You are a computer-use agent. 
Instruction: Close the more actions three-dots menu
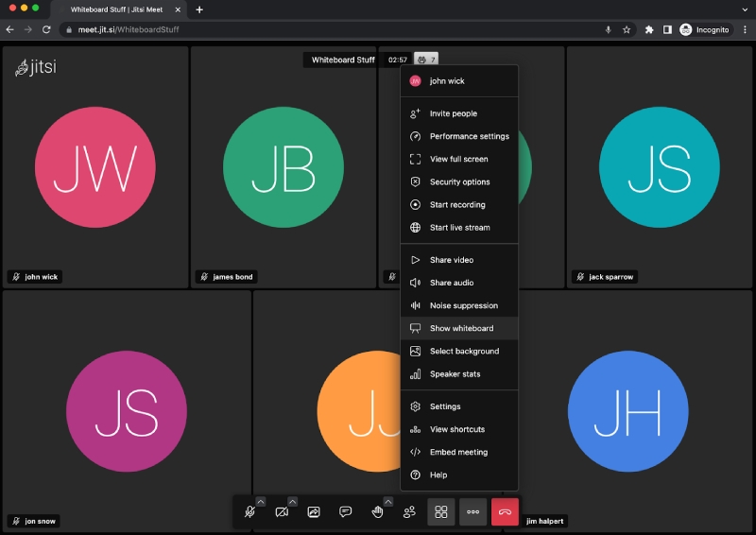click(x=473, y=512)
